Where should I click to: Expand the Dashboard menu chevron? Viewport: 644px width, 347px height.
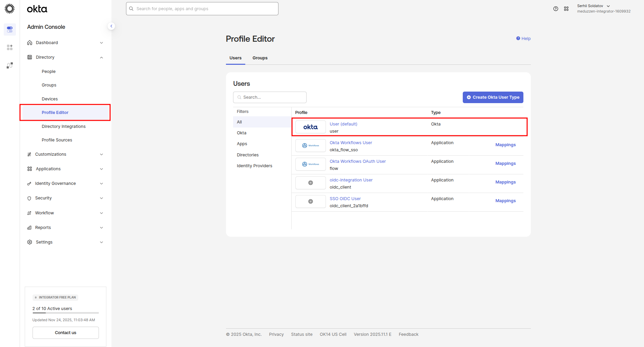(101, 43)
